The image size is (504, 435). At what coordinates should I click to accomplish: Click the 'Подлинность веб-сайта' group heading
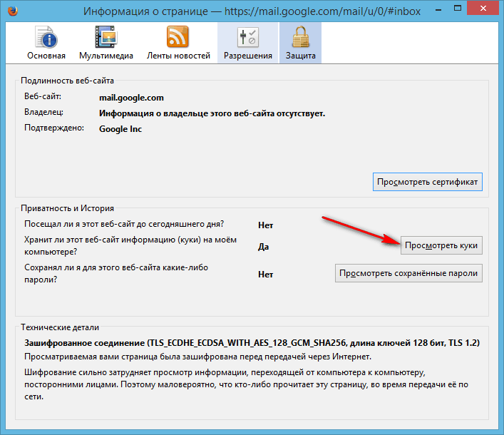[67, 81]
